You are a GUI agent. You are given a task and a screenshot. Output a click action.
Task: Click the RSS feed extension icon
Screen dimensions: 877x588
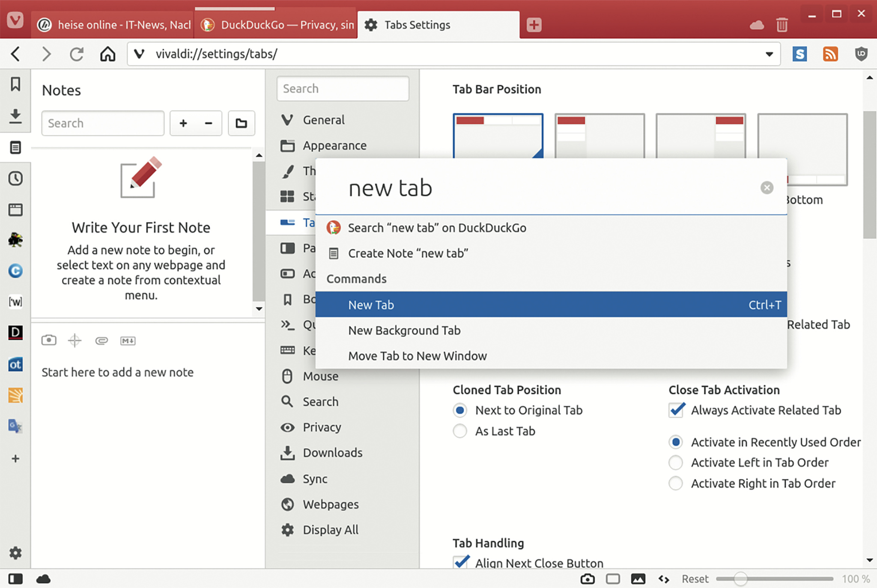click(830, 54)
